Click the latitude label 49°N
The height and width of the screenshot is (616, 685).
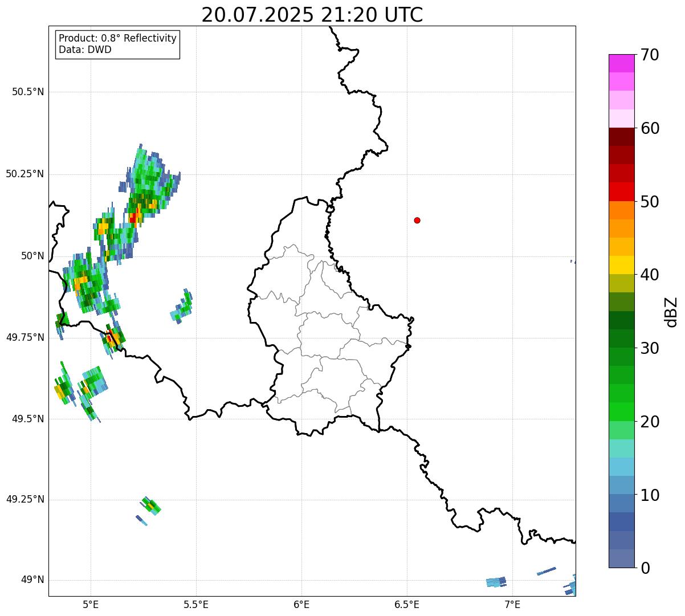click(32, 580)
